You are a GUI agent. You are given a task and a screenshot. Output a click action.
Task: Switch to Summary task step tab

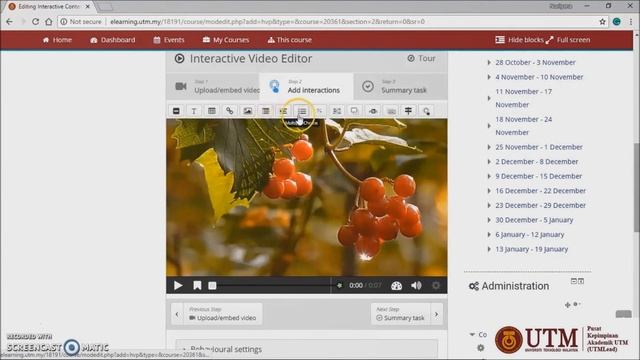400,87
